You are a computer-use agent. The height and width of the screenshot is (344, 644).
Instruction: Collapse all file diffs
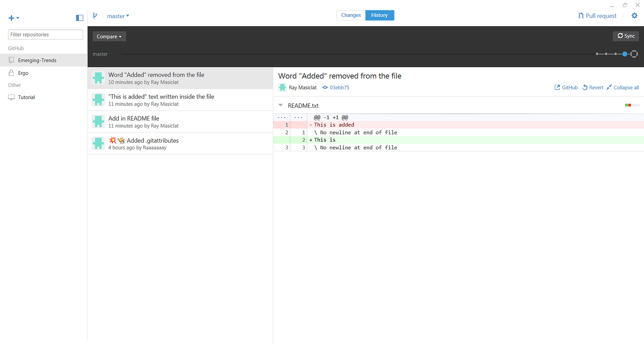[623, 88]
